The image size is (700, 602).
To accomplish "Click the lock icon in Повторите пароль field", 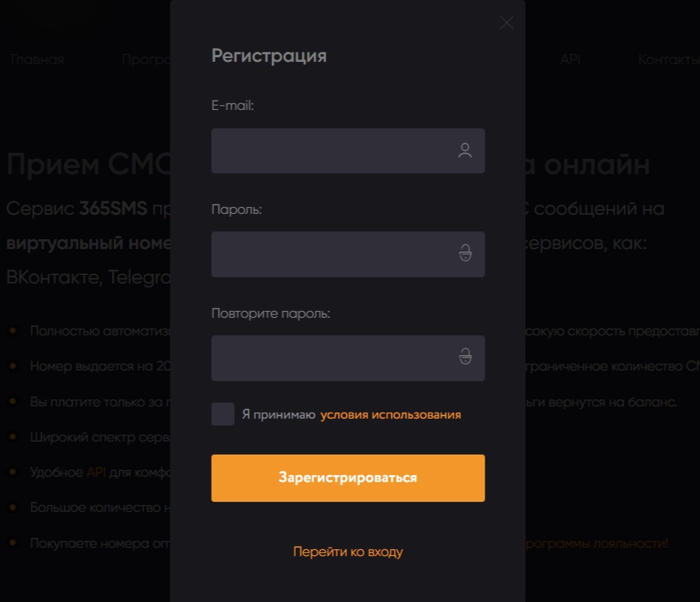I will click(465, 358).
